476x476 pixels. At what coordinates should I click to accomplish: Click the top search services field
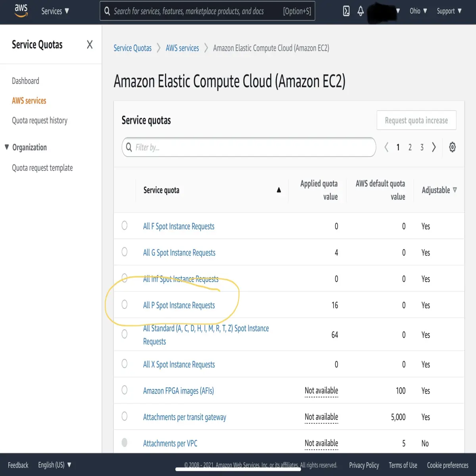tap(207, 11)
